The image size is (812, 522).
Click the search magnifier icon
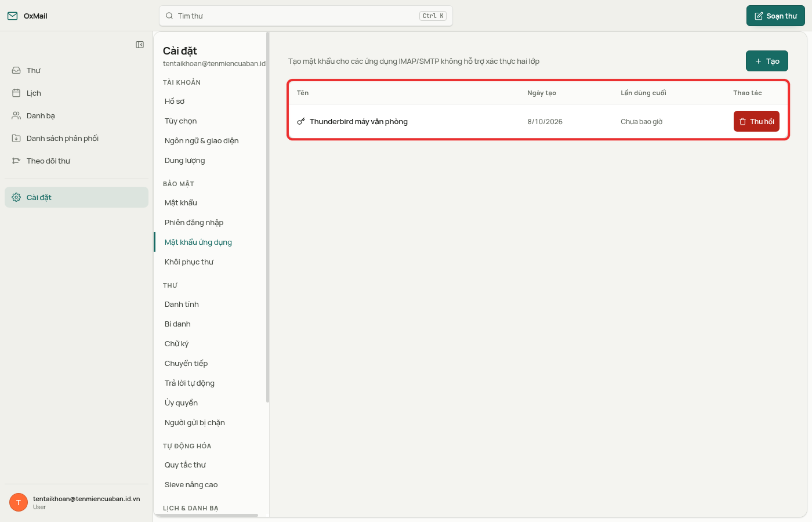coord(169,16)
